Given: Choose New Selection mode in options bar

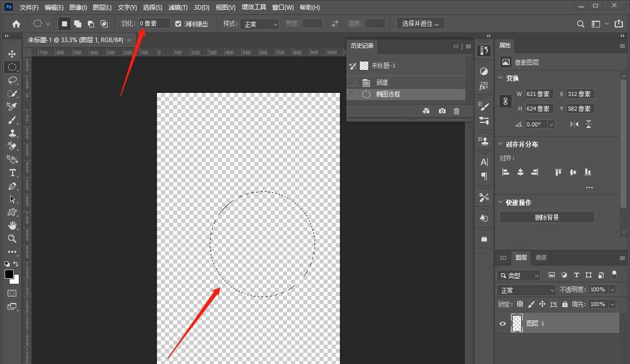Looking at the screenshot, I should 65,23.
